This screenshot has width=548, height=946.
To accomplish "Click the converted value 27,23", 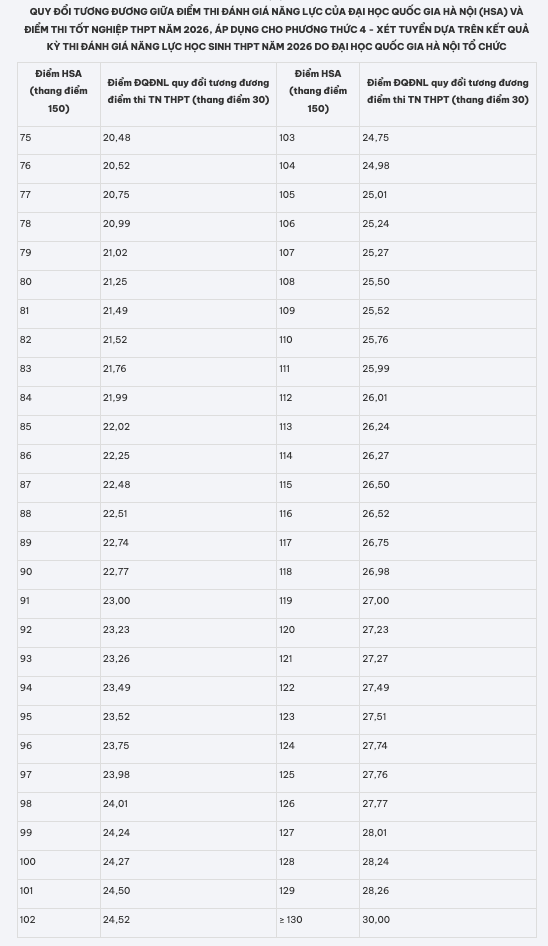I will point(448,629).
